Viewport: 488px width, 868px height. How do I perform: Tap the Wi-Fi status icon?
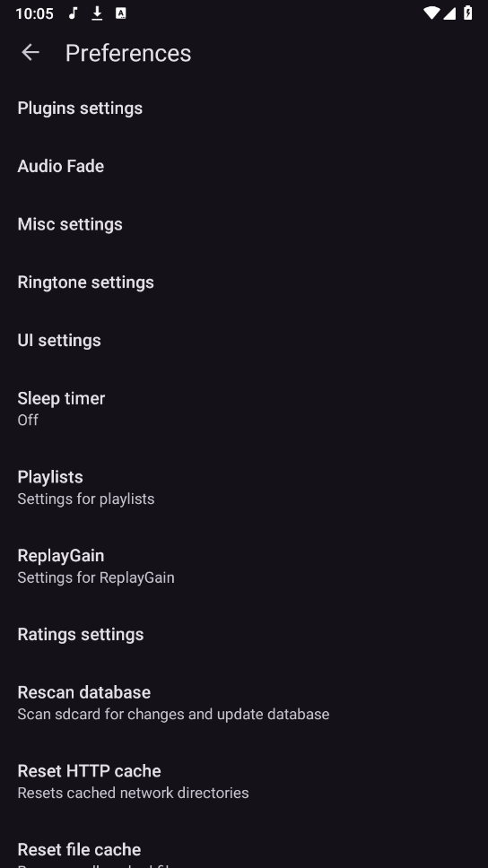(431, 13)
